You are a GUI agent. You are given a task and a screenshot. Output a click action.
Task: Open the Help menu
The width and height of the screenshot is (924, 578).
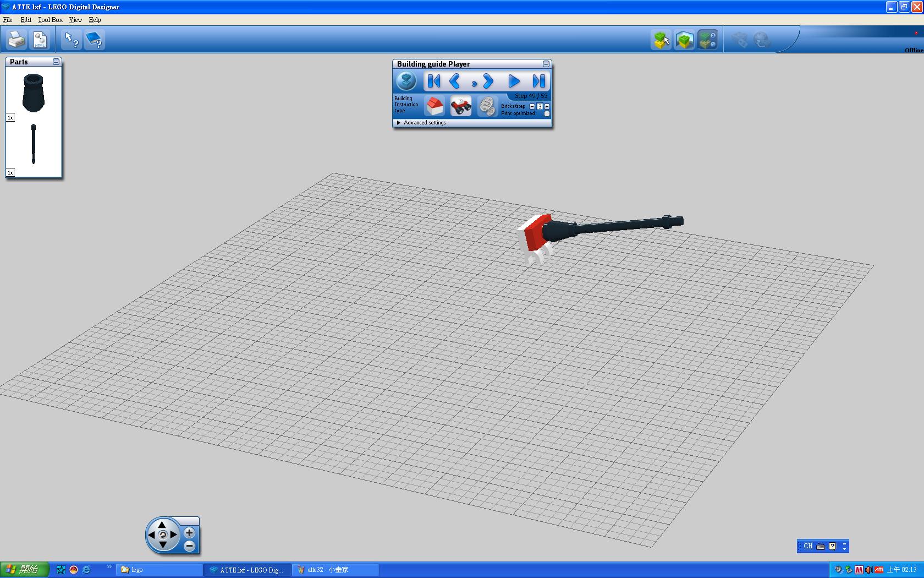[x=95, y=20]
